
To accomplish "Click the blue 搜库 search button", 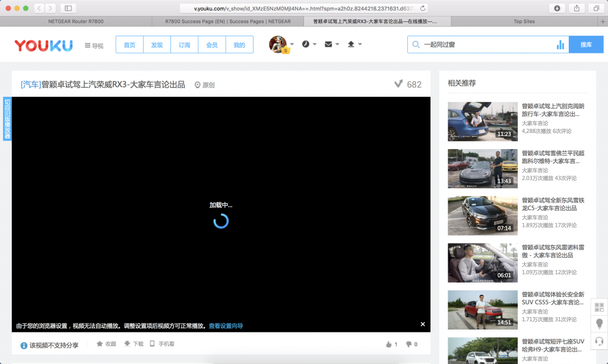I will (585, 45).
